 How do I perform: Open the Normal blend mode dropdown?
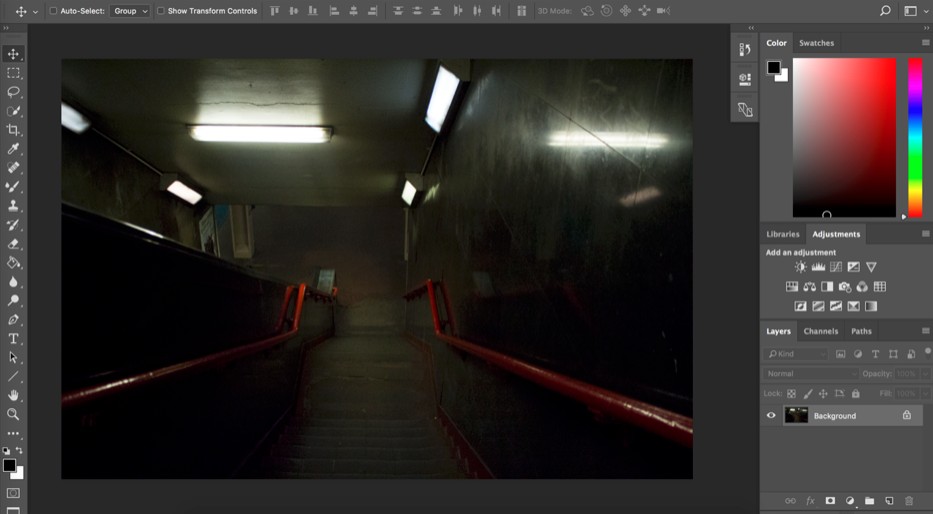(810, 374)
